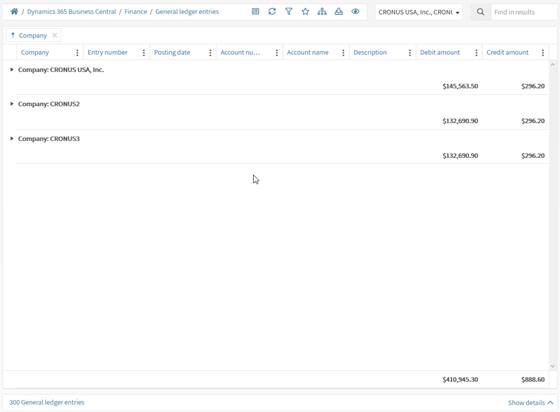The width and height of the screenshot is (560, 412).
Task: Select grand total credit $888.60
Action: click(x=533, y=380)
